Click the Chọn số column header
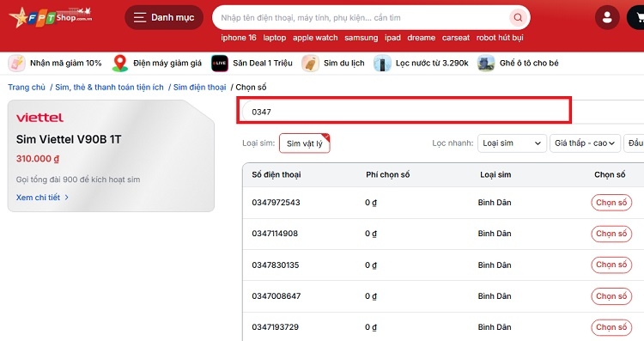The width and height of the screenshot is (644, 341). click(x=610, y=174)
